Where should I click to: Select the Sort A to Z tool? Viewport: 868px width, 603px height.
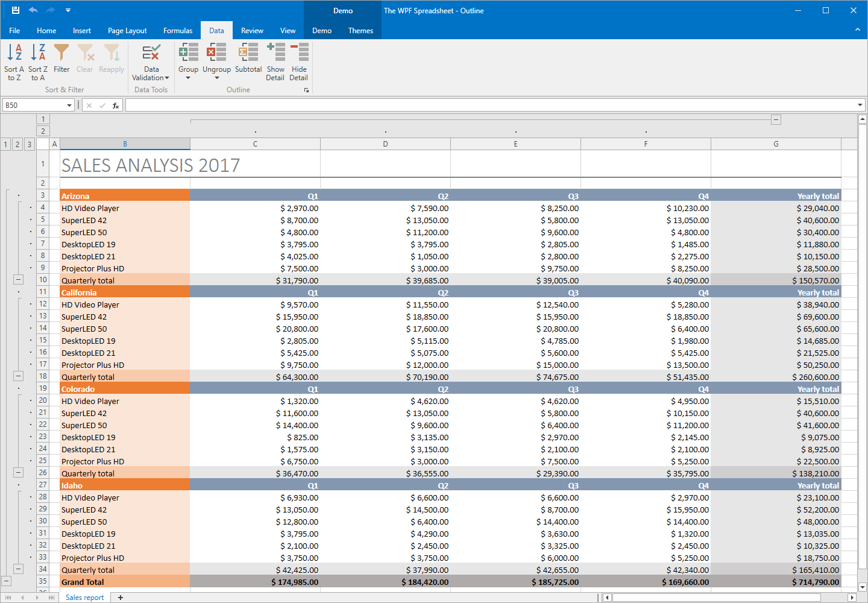pos(14,60)
